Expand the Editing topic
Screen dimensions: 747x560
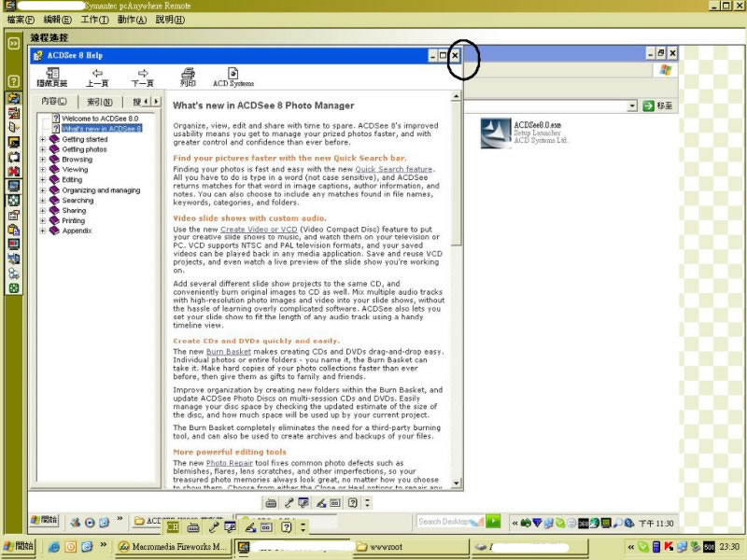coord(43,179)
